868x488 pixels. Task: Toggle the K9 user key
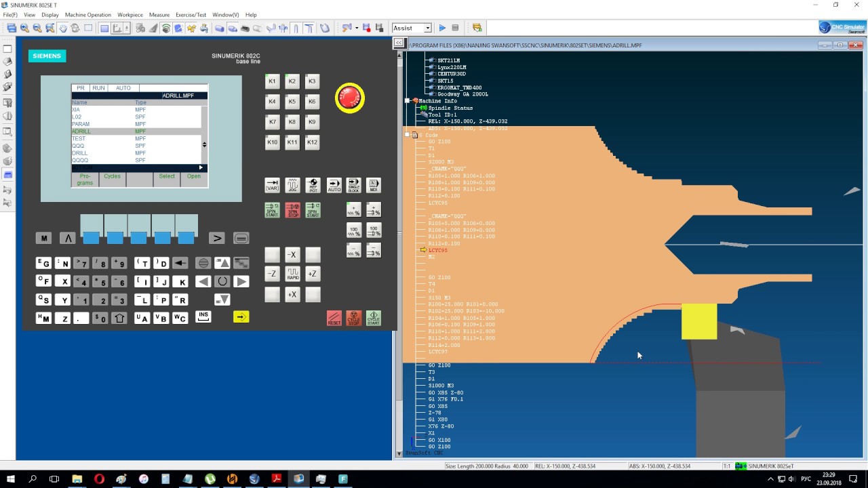point(312,122)
